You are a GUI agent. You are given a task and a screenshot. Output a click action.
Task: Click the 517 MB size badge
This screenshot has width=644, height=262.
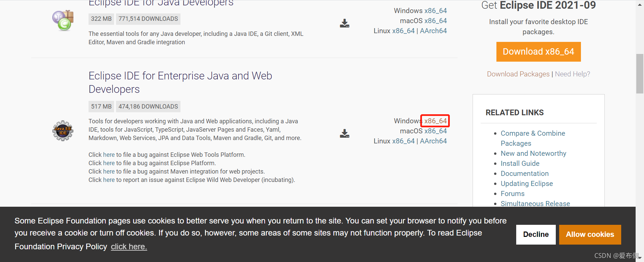coord(101,107)
